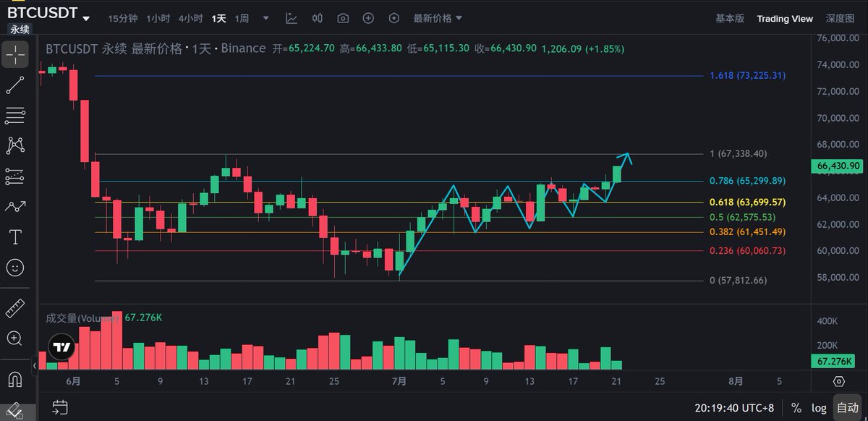Switch to 15分钟 interval
The height and width of the screenshot is (421, 868).
click(x=123, y=18)
